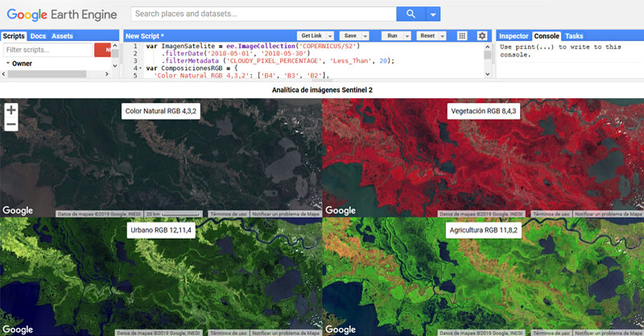Open Términos de uso link on Color Natural map
This screenshot has height=336, width=644.
coord(229,214)
